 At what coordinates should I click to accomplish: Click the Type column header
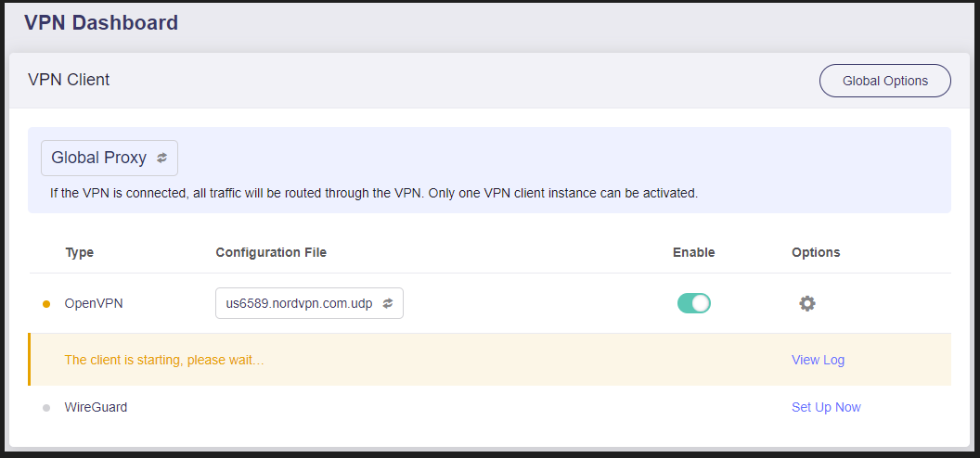click(x=80, y=253)
